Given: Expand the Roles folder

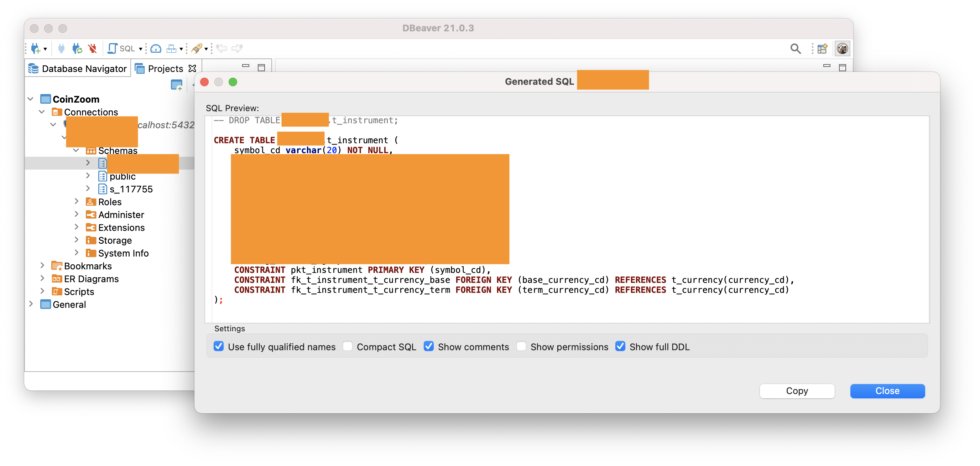Looking at the screenshot, I should click(77, 201).
